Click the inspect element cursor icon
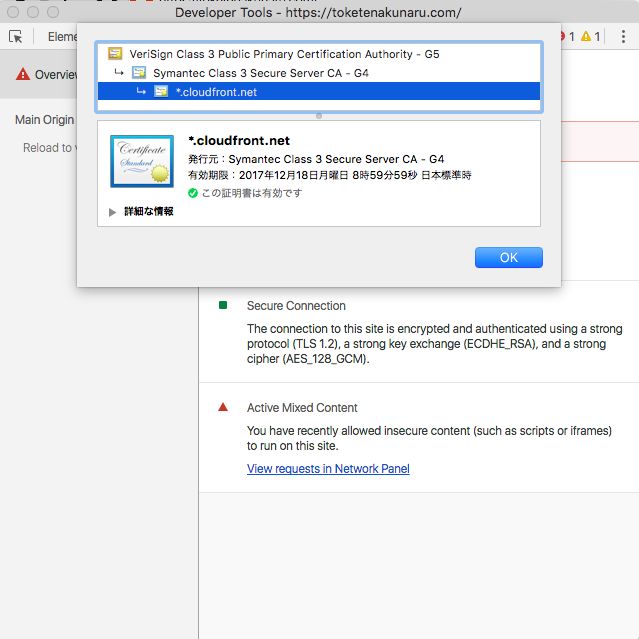This screenshot has width=639, height=639. [x=16, y=37]
